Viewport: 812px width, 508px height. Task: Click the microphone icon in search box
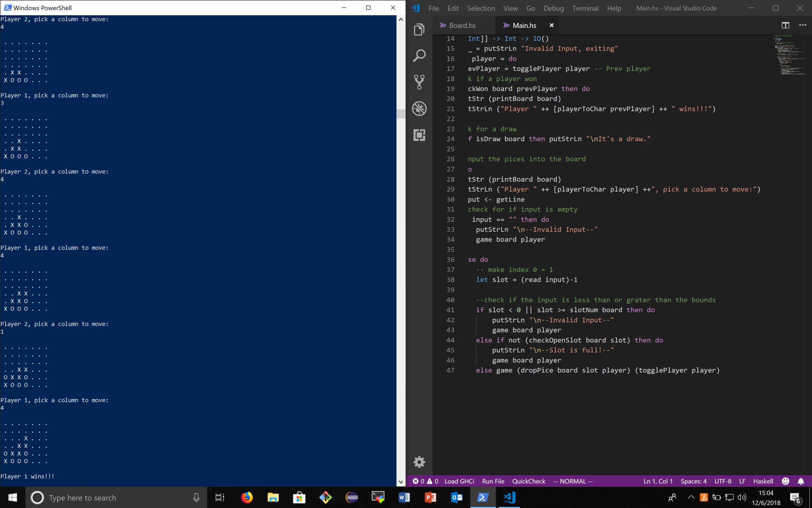click(196, 498)
